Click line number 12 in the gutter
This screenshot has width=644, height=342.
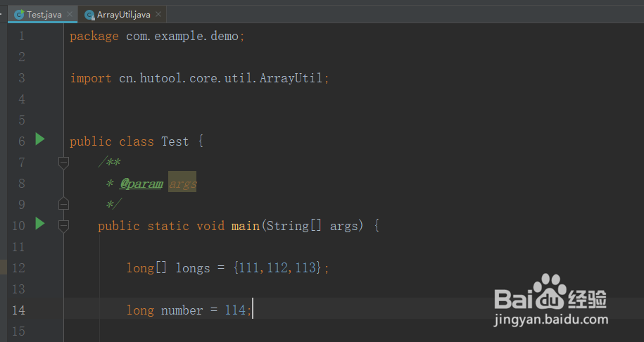click(x=18, y=268)
